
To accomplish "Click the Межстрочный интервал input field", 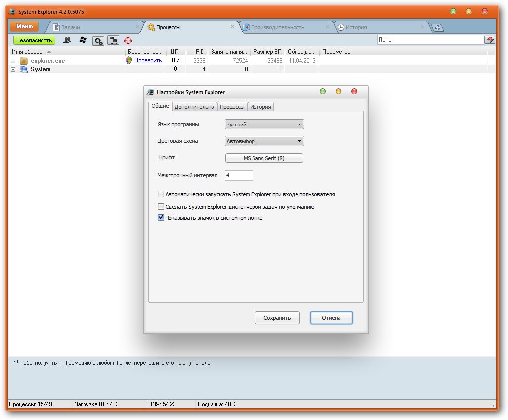I will point(239,175).
